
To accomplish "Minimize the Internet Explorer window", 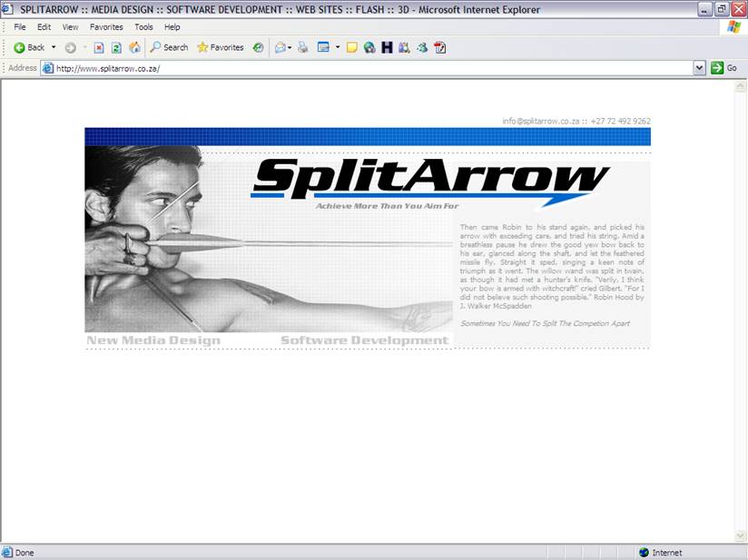I will [704, 9].
